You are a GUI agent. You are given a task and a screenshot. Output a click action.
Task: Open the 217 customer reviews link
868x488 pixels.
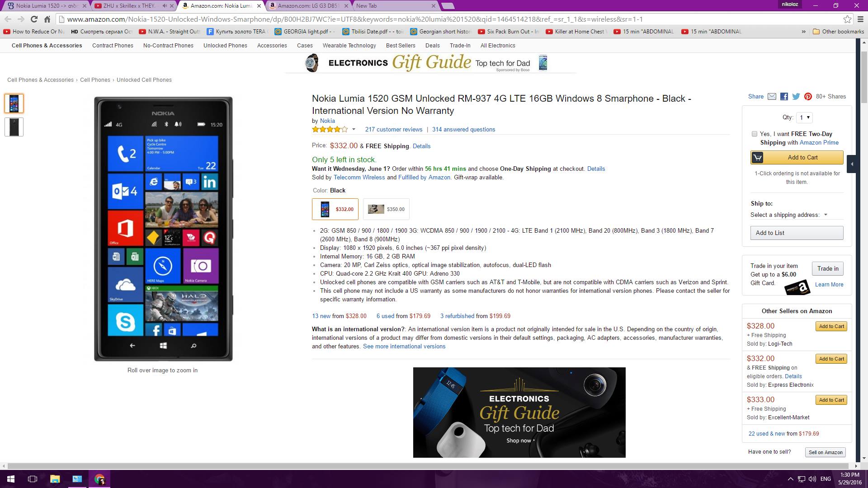(x=393, y=129)
